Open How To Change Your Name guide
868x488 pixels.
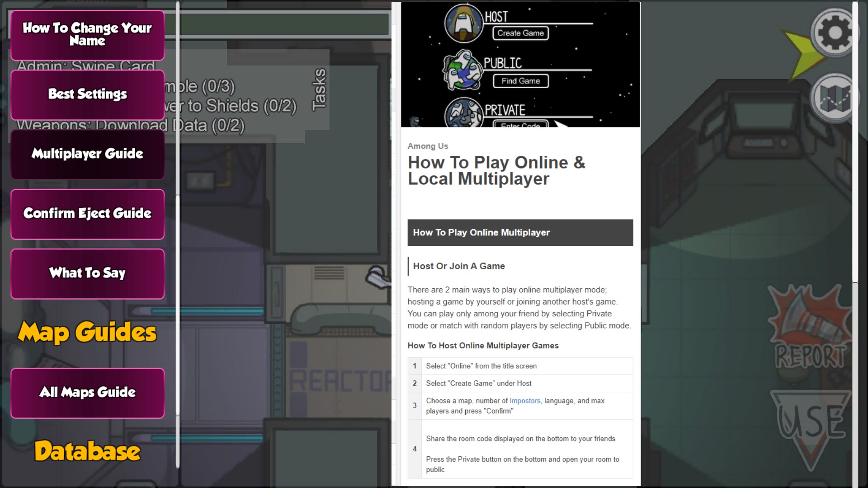(87, 35)
